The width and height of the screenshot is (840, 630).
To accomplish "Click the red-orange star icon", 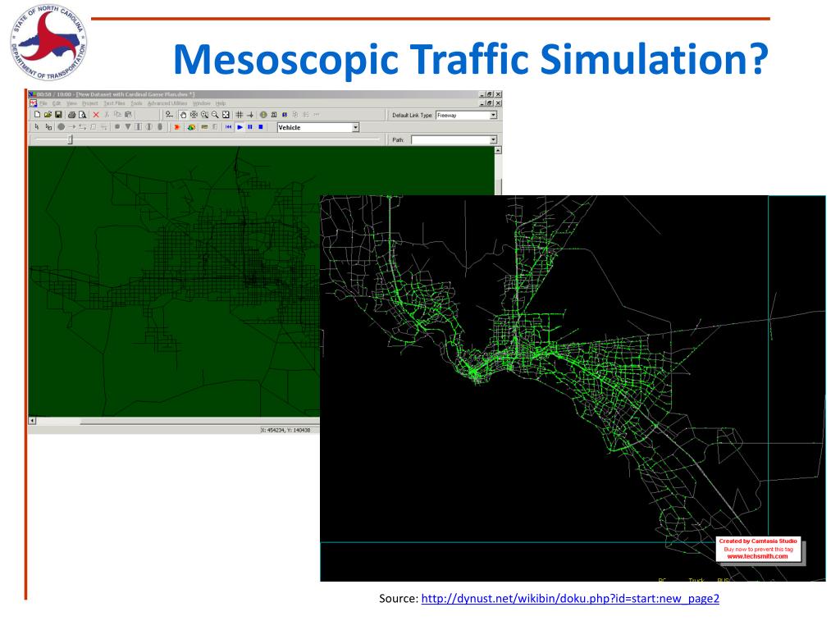I will (x=177, y=127).
